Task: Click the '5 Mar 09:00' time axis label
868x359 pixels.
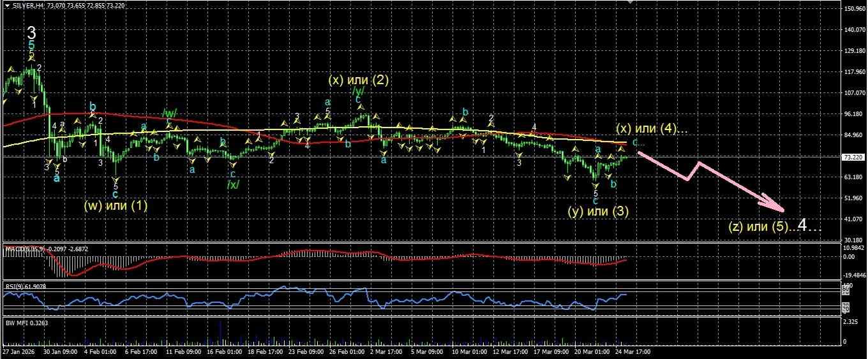Action: coord(428,351)
